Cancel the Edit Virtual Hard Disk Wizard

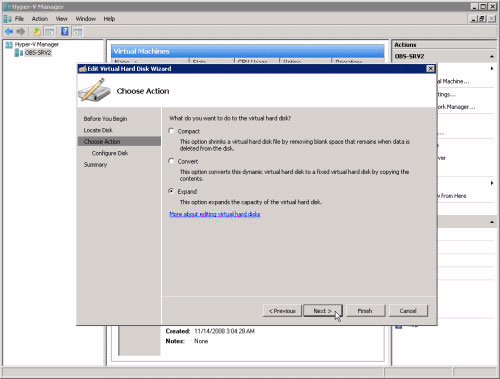pyautogui.click(x=408, y=311)
